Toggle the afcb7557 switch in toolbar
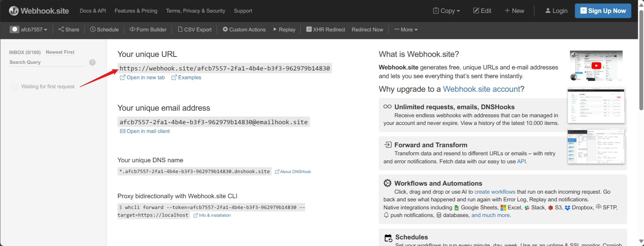644x246 pixels. [14, 30]
